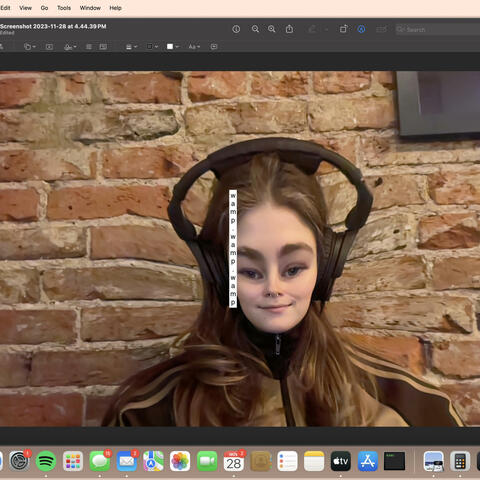Click the Inspector info icon
The width and height of the screenshot is (480, 480).
236,29
